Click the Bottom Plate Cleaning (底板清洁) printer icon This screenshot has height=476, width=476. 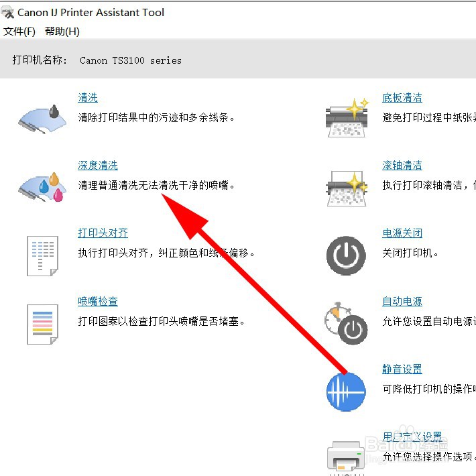pyautogui.click(x=347, y=118)
